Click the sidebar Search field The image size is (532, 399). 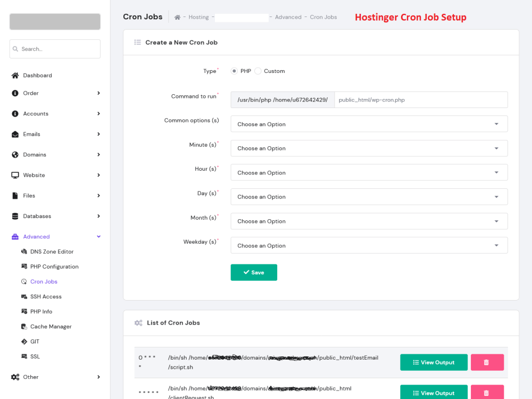pos(55,49)
